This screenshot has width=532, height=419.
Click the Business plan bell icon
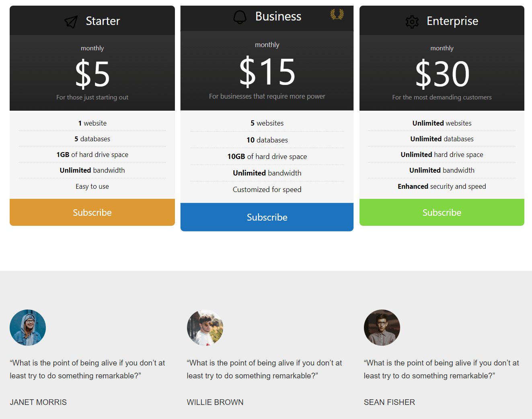[240, 17]
